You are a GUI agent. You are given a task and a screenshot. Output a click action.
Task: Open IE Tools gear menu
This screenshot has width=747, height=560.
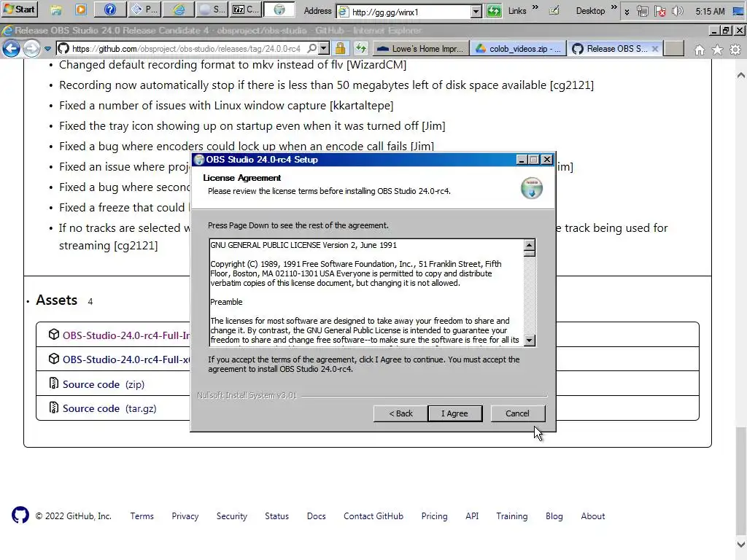(x=735, y=50)
